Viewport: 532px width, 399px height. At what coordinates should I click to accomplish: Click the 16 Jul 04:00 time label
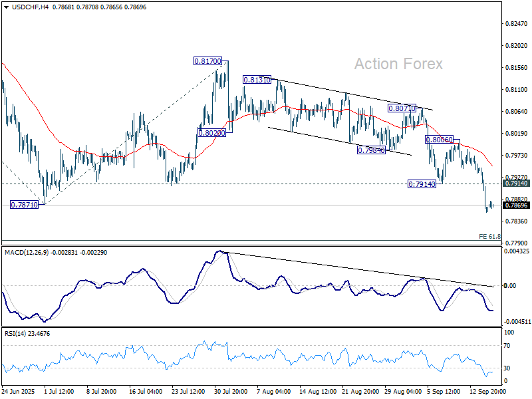point(146,391)
